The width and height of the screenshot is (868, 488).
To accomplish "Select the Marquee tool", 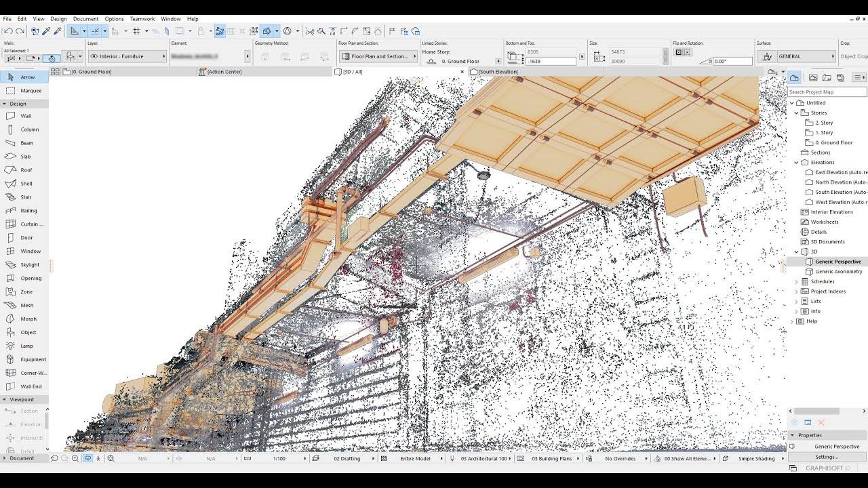I will pos(24,91).
